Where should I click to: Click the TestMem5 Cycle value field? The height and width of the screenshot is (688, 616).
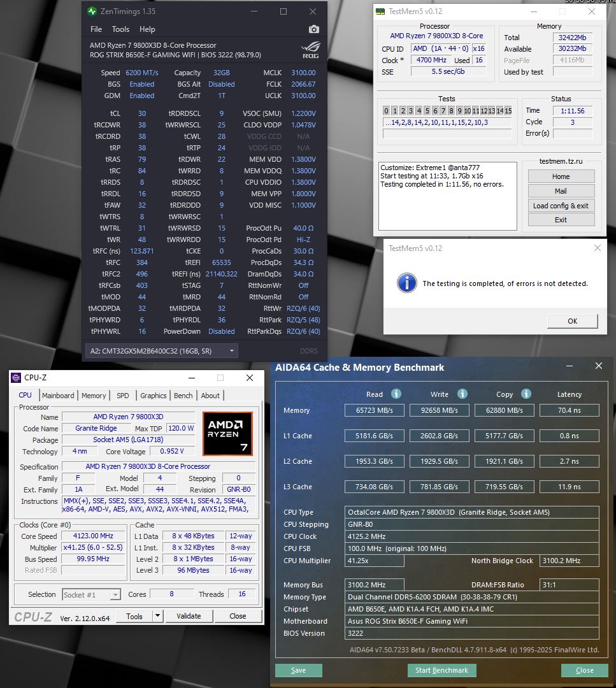[x=573, y=122]
